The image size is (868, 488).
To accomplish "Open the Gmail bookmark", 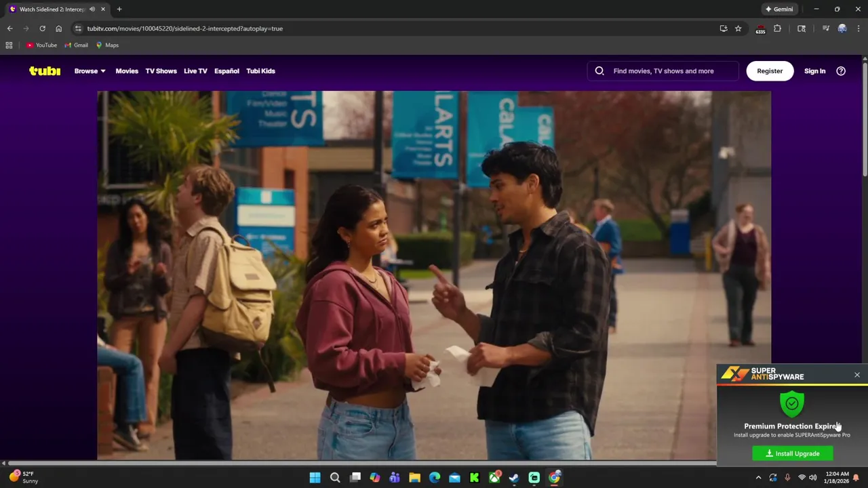I will pos(76,45).
